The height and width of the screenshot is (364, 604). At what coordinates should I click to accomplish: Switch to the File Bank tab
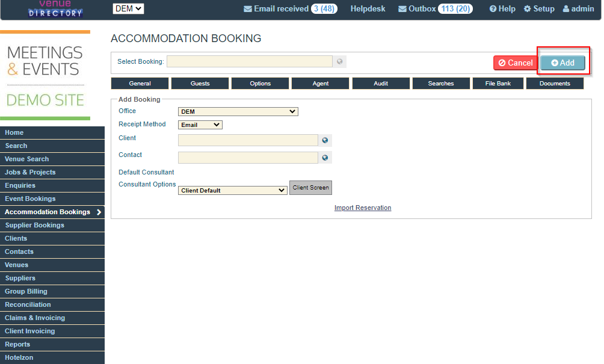[x=498, y=83]
